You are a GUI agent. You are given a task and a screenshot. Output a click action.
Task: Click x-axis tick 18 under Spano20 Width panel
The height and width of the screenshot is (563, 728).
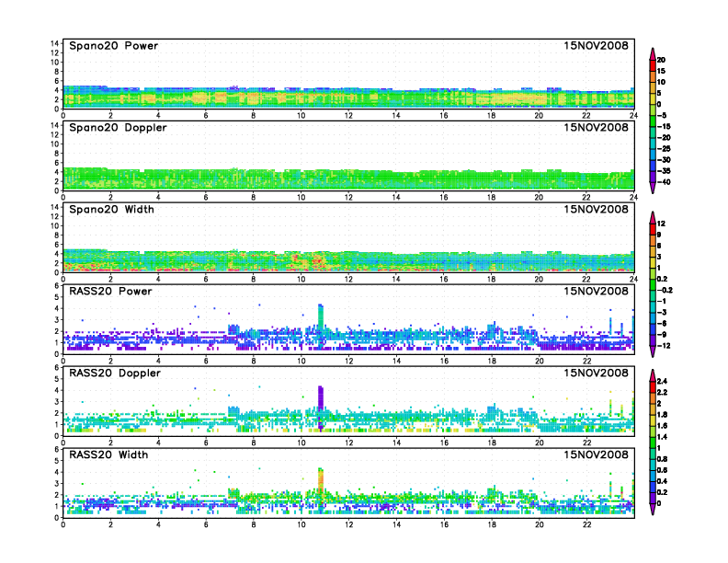point(491,279)
